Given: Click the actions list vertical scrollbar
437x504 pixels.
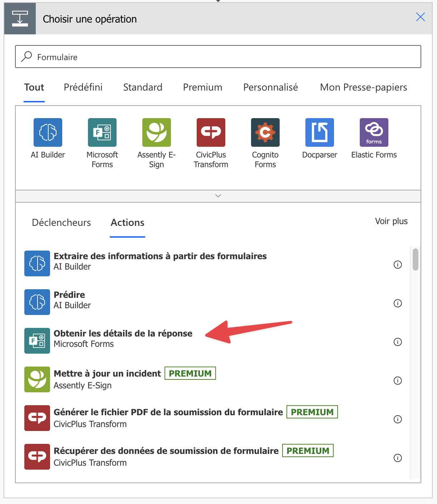Looking at the screenshot, I should tap(415, 260).
